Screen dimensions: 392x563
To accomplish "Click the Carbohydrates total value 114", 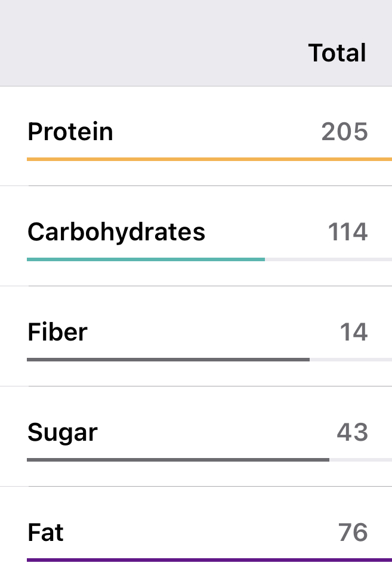I will (x=347, y=232).
